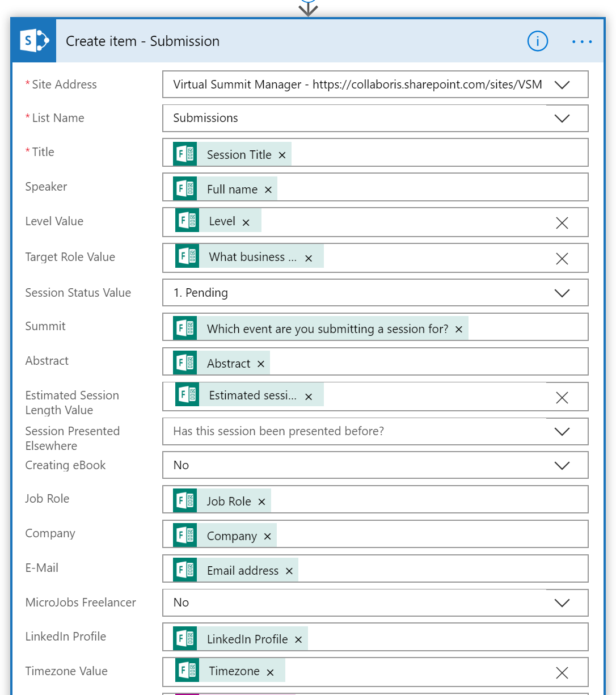Viewport: 616px width, 695px height.
Task: Expand the Site Address dropdown
Action: pos(562,85)
